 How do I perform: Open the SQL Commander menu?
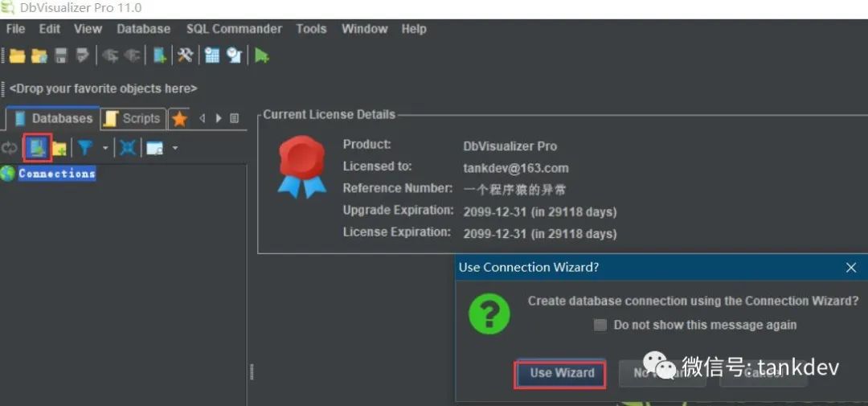[x=234, y=29]
